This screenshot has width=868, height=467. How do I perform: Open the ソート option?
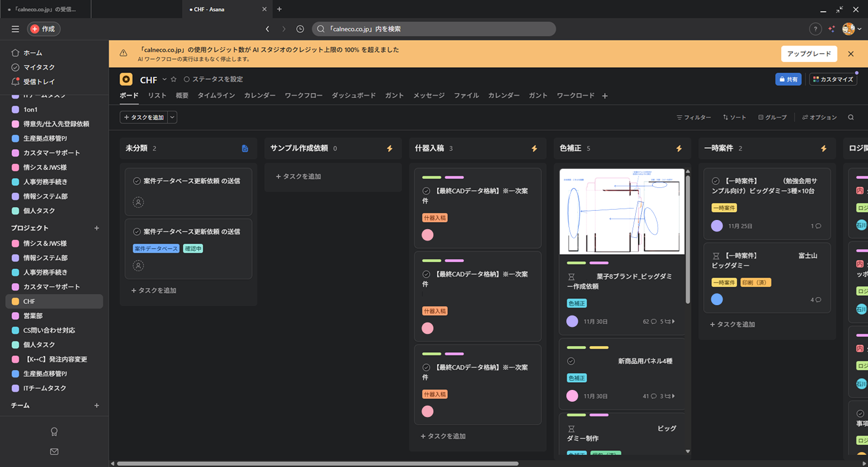[735, 117]
